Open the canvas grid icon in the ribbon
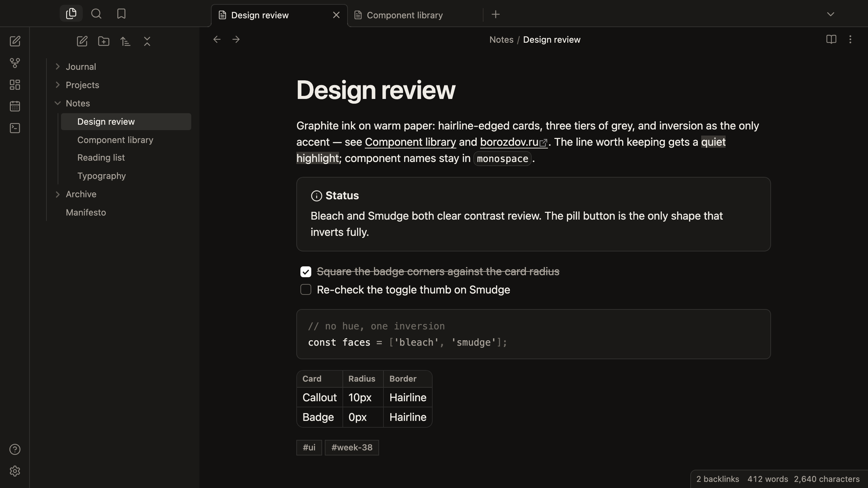 click(15, 85)
